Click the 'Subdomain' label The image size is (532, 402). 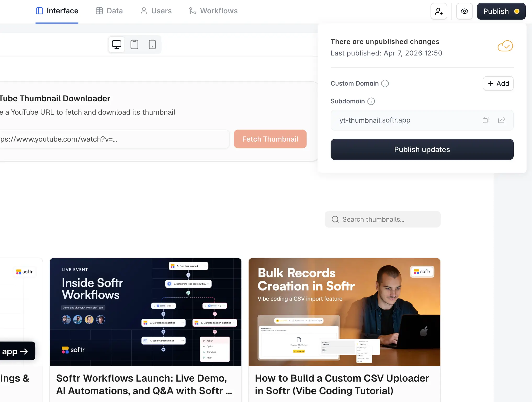click(x=348, y=101)
